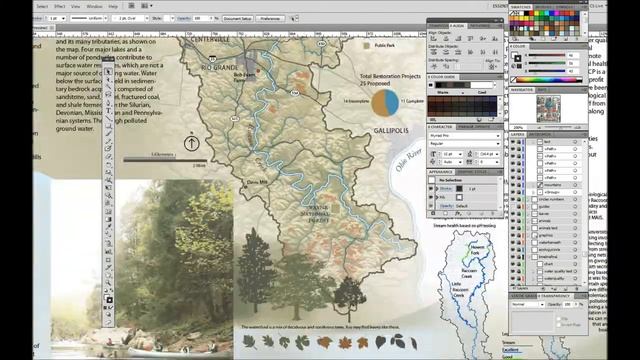Click Vertical Distribute Top icon
The image size is (640, 360).
click(433, 52)
